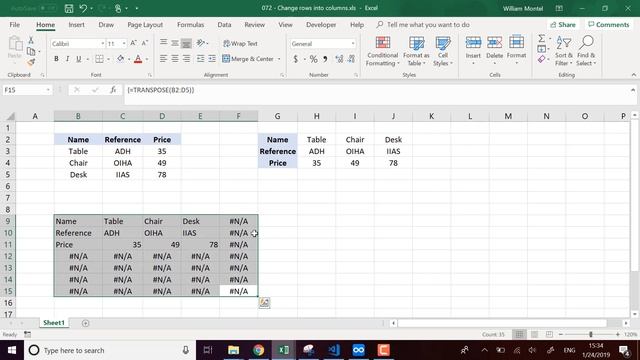The height and width of the screenshot is (360, 640).
Task: Toggle Align Left
Action: (163, 59)
